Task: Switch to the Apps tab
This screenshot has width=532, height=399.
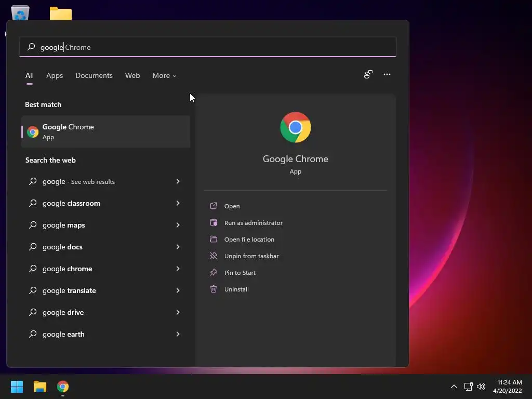Action: 55,75
